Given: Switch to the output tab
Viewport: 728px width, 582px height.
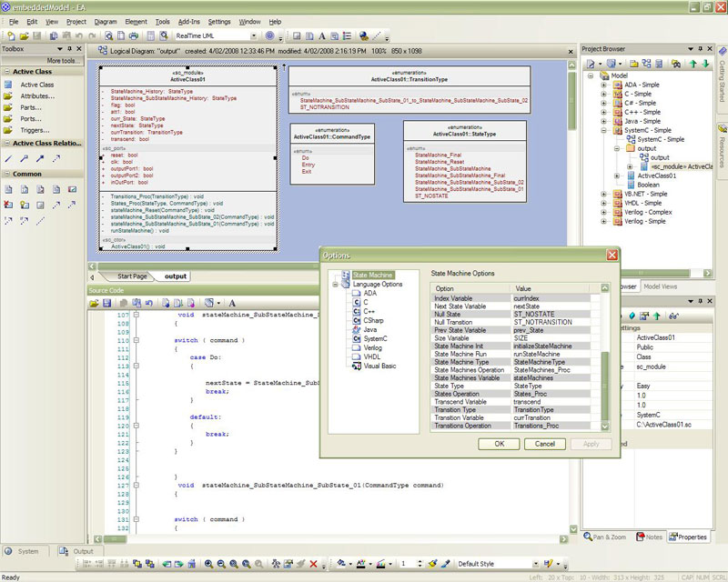Looking at the screenshot, I should [x=175, y=276].
